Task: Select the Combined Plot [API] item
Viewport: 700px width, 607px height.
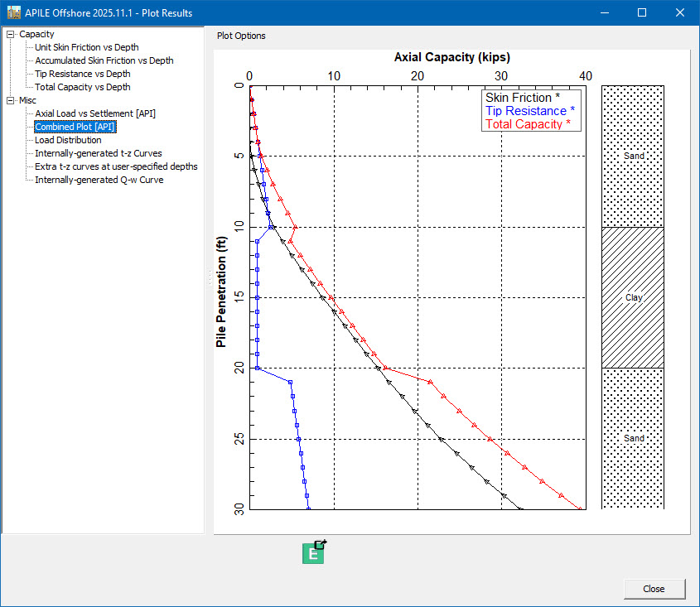Action: 75,127
